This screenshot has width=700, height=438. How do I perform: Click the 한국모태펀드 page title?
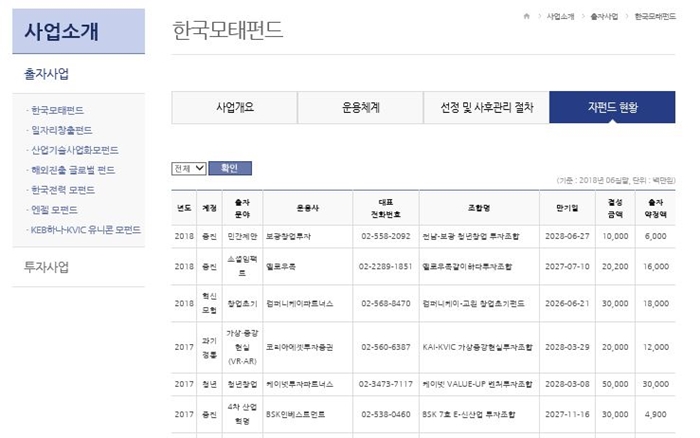(228, 30)
